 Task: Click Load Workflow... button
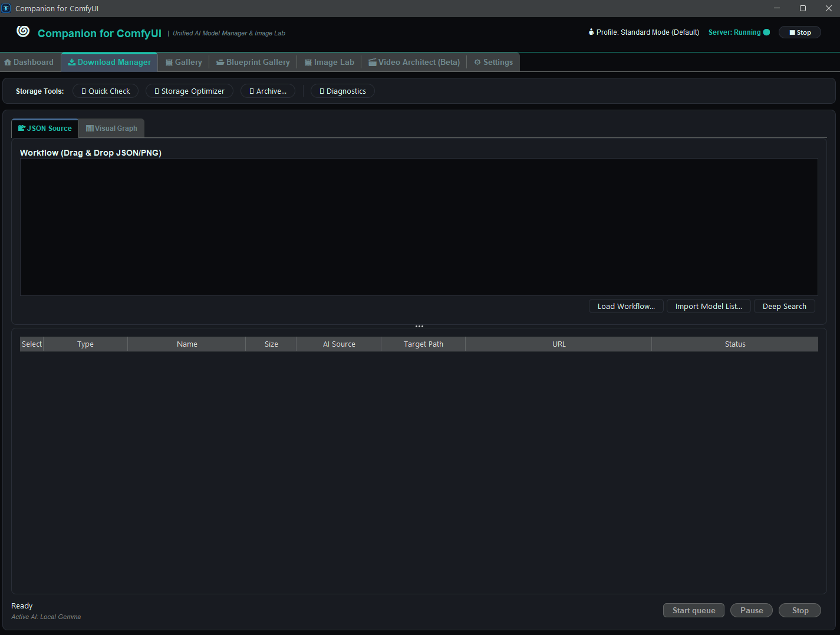click(x=626, y=306)
